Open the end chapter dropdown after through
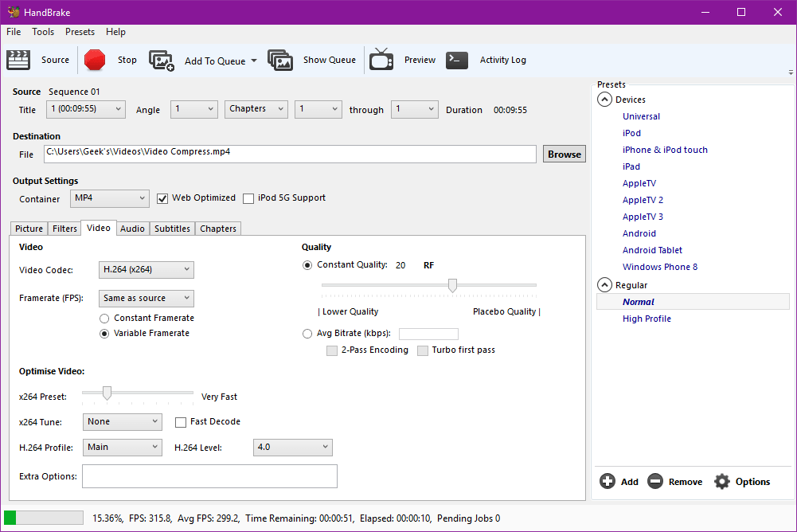 (x=414, y=109)
